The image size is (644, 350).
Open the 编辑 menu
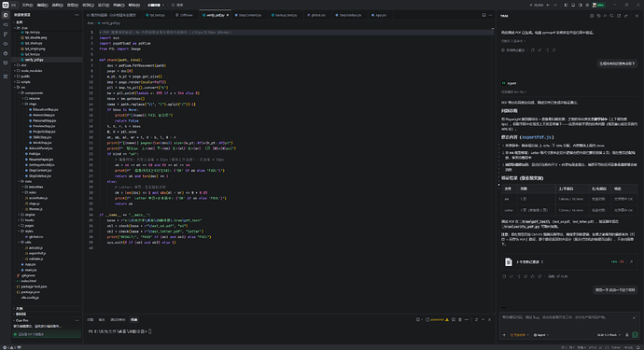point(42,5)
